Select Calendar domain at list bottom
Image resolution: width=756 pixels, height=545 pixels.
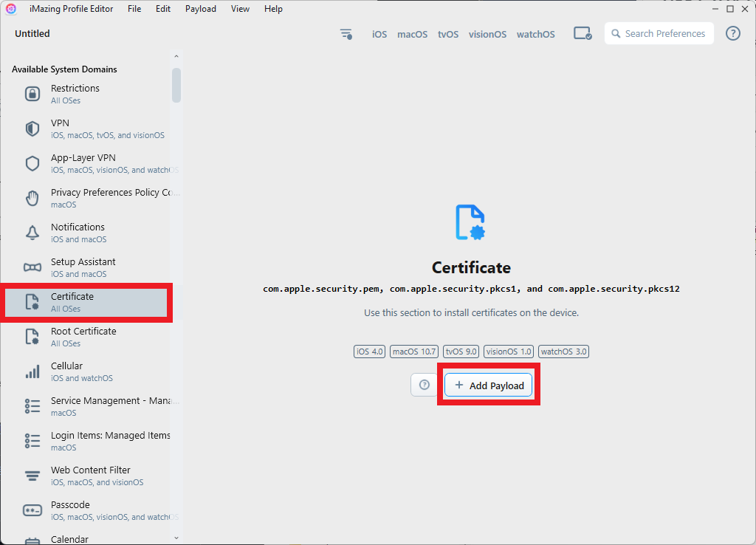[86, 538]
